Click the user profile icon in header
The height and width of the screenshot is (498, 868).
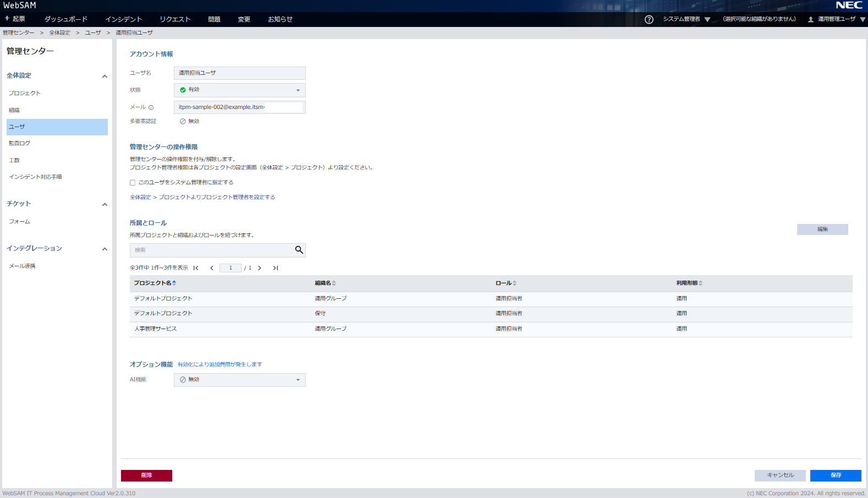pos(811,19)
